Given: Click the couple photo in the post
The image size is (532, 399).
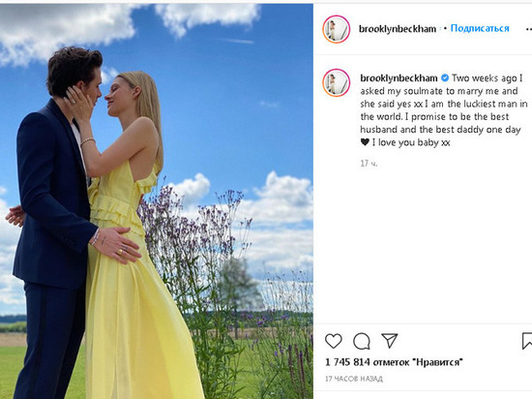Looking at the screenshot, I should pos(157,201).
